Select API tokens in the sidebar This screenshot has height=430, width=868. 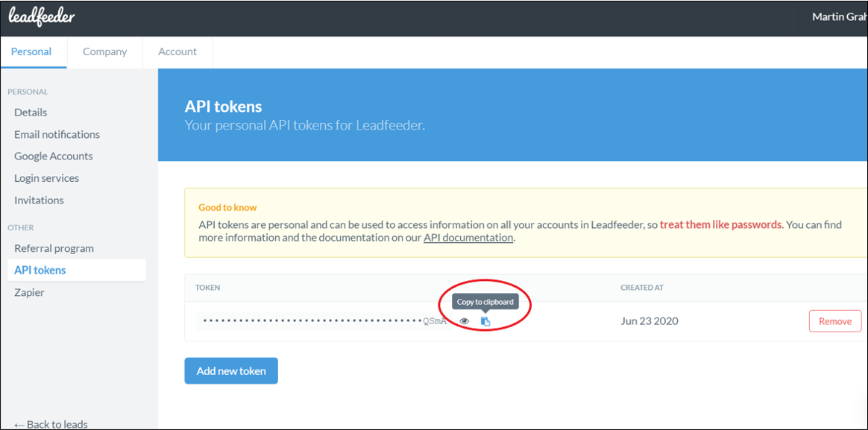tap(40, 269)
